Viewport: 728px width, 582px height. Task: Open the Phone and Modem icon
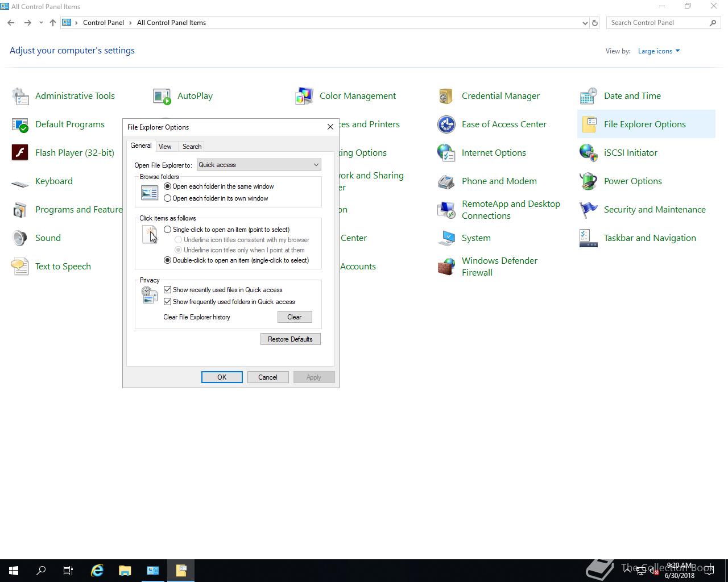(x=446, y=181)
